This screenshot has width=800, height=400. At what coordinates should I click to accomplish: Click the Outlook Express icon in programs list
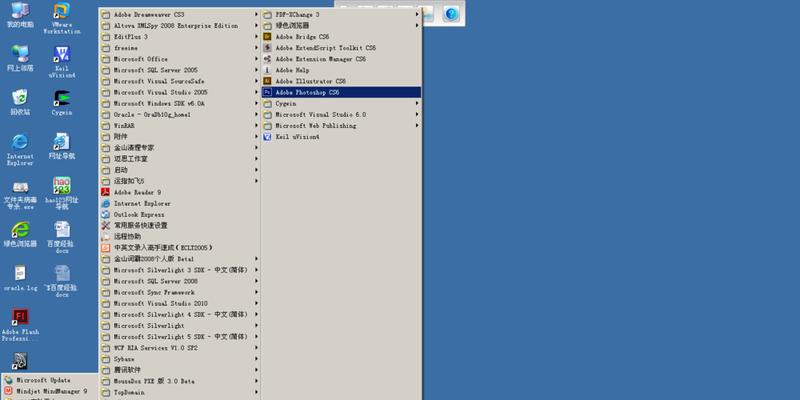pos(106,214)
